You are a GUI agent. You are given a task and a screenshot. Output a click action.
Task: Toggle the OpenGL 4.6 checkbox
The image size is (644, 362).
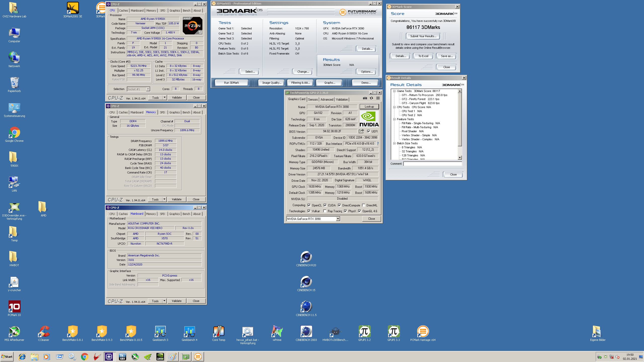[359, 211]
